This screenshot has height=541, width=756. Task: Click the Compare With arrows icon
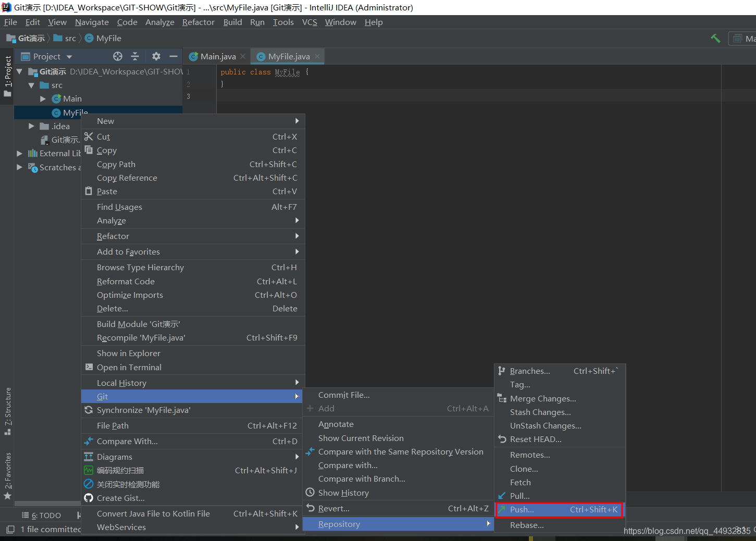click(x=89, y=441)
